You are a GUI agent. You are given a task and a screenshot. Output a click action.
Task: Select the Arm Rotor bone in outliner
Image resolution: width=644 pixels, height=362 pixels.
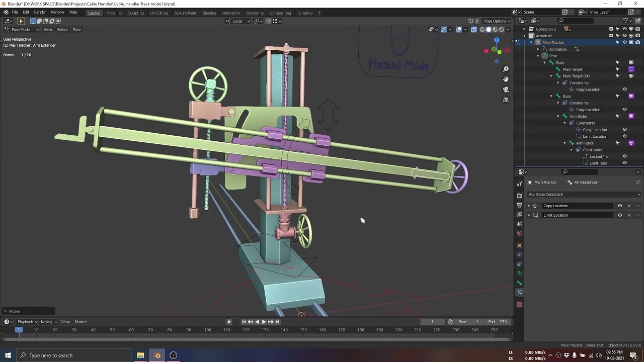(584, 143)
